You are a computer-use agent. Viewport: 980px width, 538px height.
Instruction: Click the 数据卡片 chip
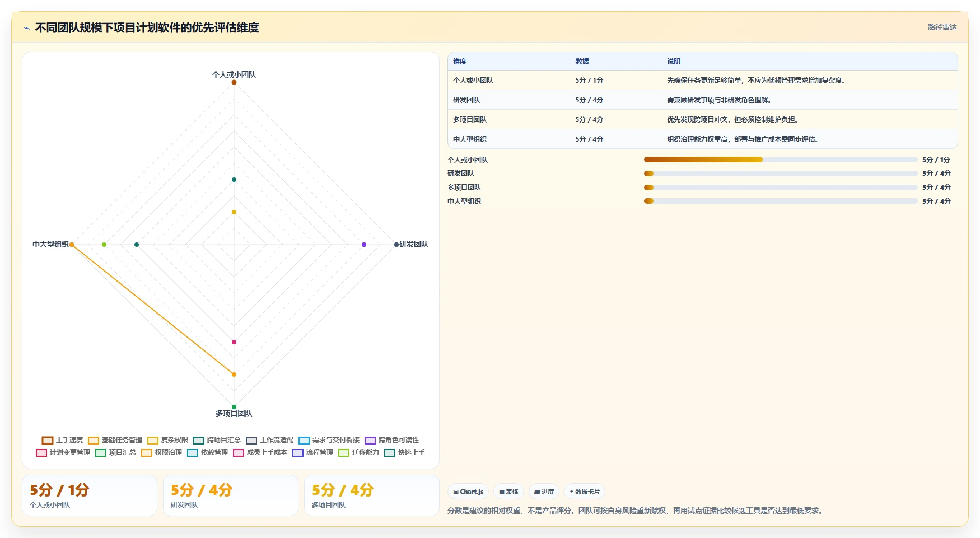pyautogui.click(x=585, y=492)
